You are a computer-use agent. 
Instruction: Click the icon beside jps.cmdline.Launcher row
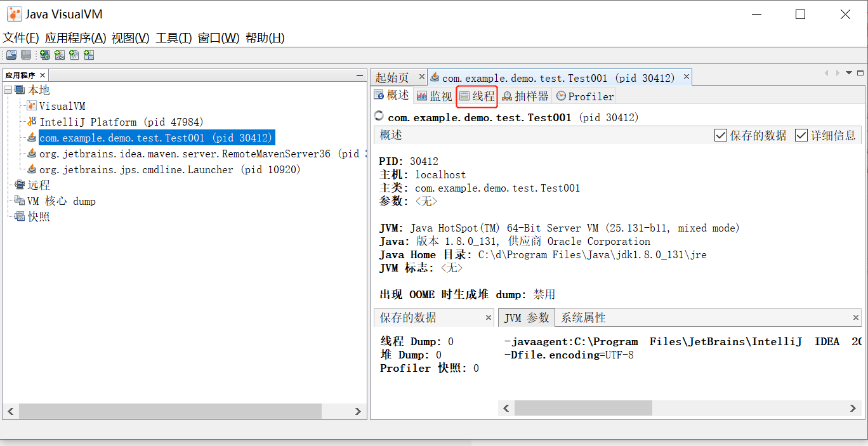click(x=32, y=169)
